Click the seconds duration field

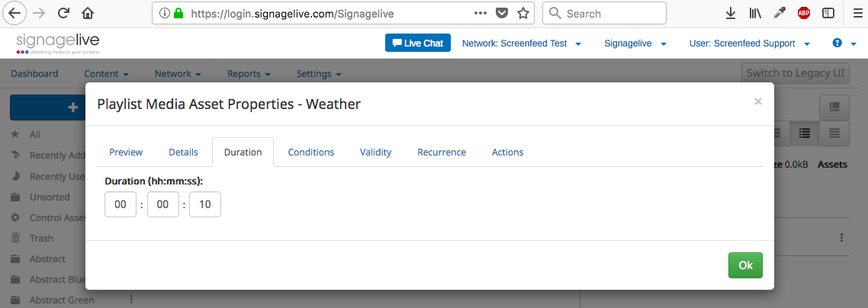click(x=205, y=204)
